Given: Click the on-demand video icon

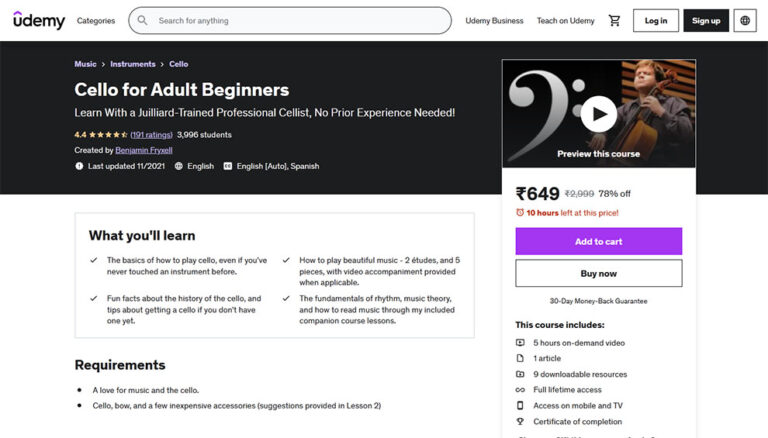Looking at the screenshot, I should [x=520, y=343].
